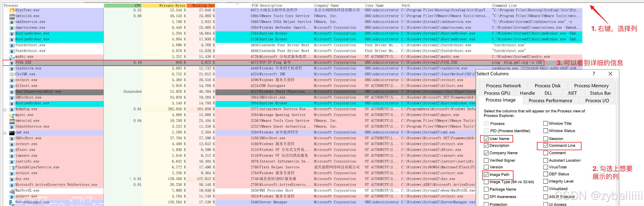Toggle the Image Path checkbox
The image size is (644, 206).
pyautogui.click(x=486, y=174)
